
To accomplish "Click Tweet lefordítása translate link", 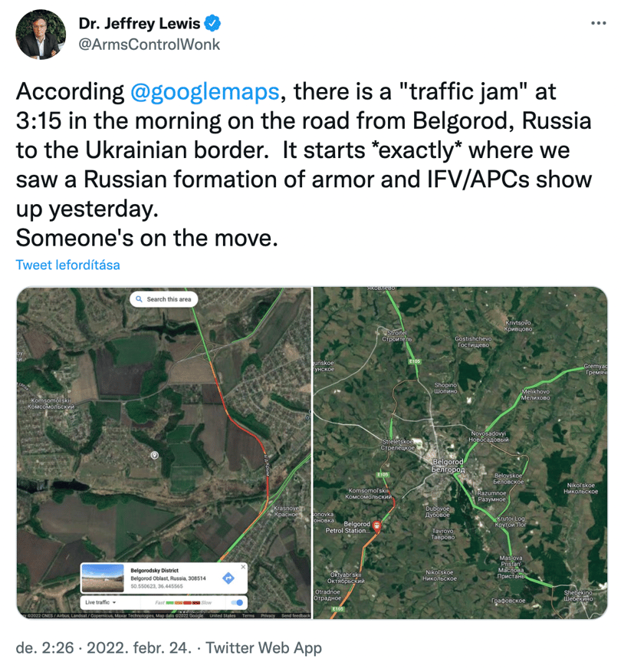I will pyautogui.click(x=67, y=265).
